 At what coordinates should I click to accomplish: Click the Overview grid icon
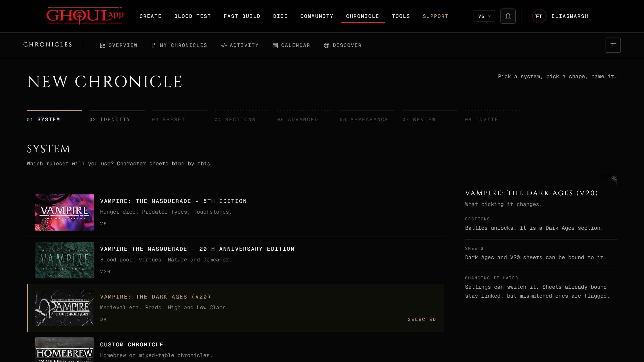102,45
